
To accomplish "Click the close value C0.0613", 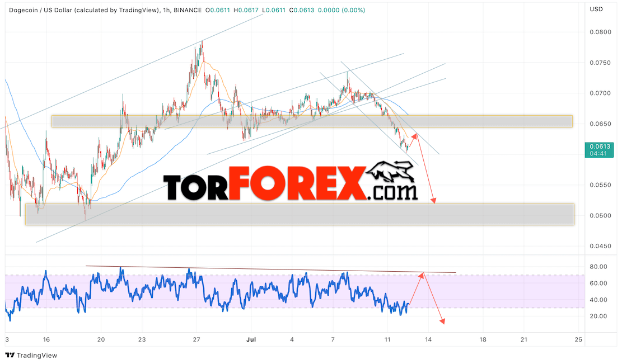I will tap(301, 10).
